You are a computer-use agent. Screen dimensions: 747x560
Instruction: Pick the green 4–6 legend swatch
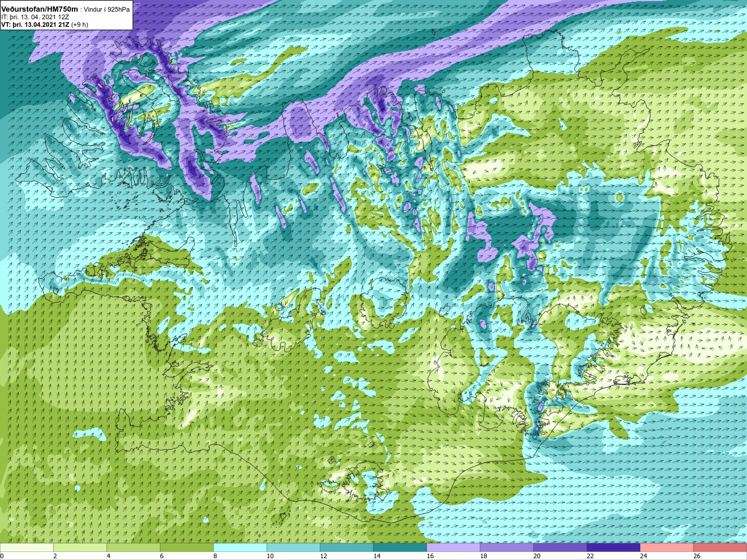(134, 548)
